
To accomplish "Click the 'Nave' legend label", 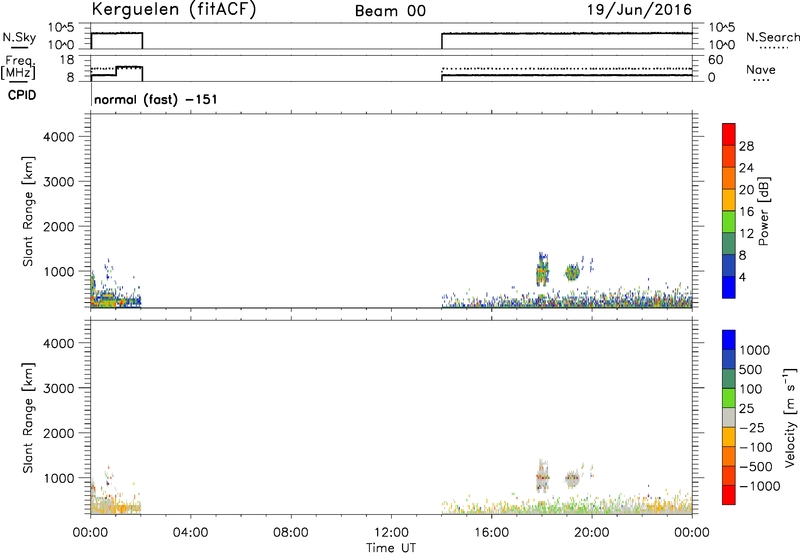I will pos(761,69).
